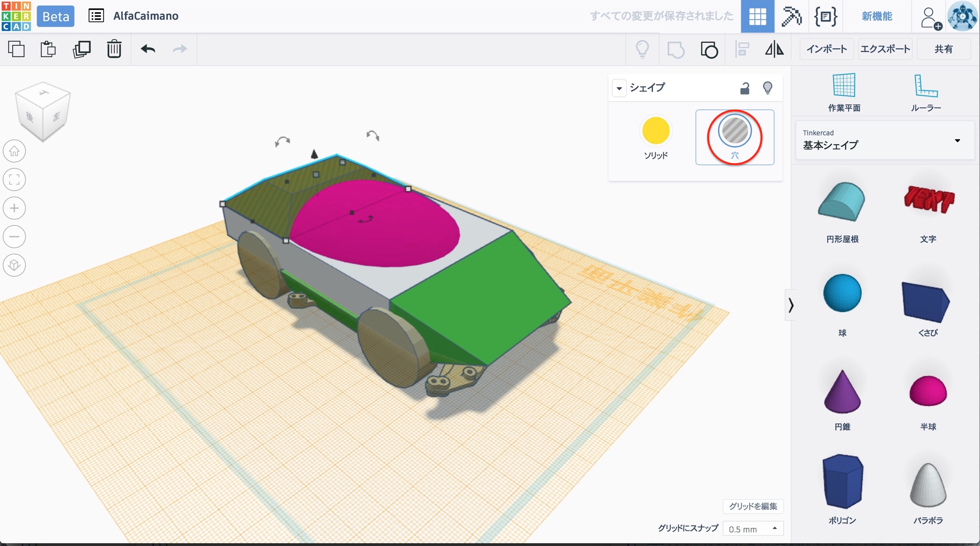
Task: Click the home view icon
Action: pyautogui.click(x=14, y=151)
